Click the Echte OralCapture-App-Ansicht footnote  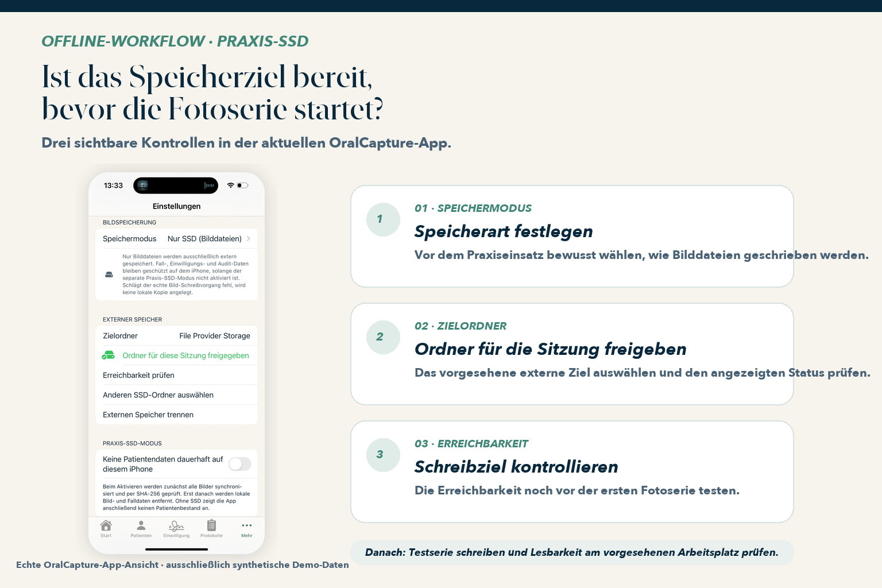(183, 564)
